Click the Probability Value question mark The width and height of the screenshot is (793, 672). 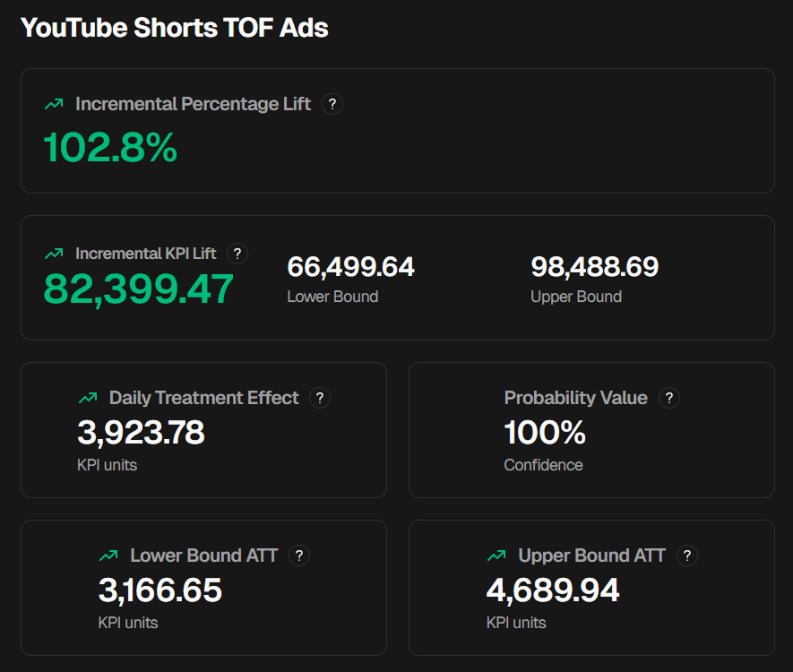click(669, 398)
